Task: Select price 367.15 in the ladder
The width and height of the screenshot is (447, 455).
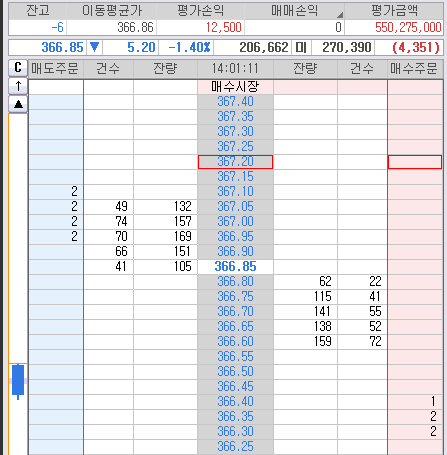Action: coord(235,176)
